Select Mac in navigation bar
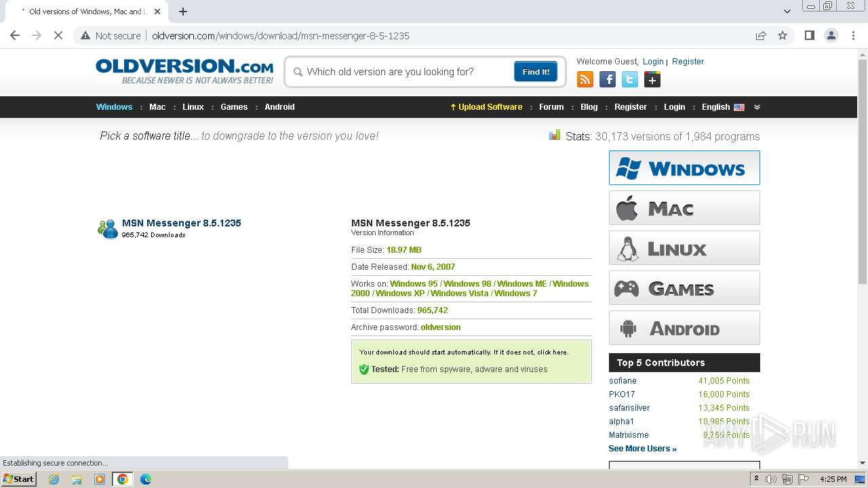868x488 pixels. (157, 107)
